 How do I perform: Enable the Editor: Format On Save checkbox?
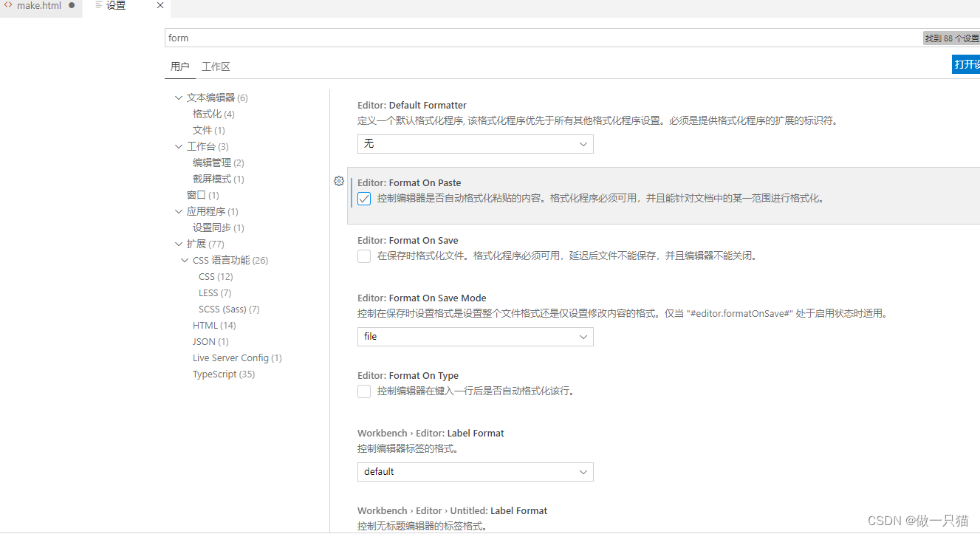pyautogui.click(x=363, y=256)
